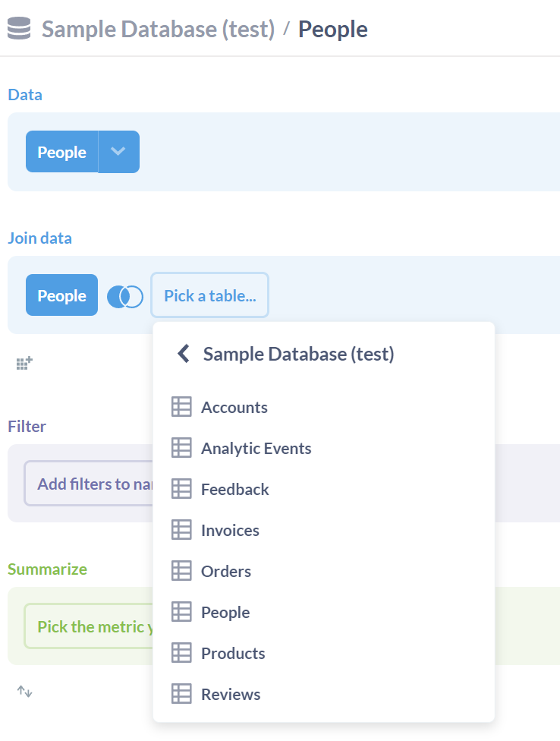Click the grid-with-plus custom column icon

coord(23,363)
